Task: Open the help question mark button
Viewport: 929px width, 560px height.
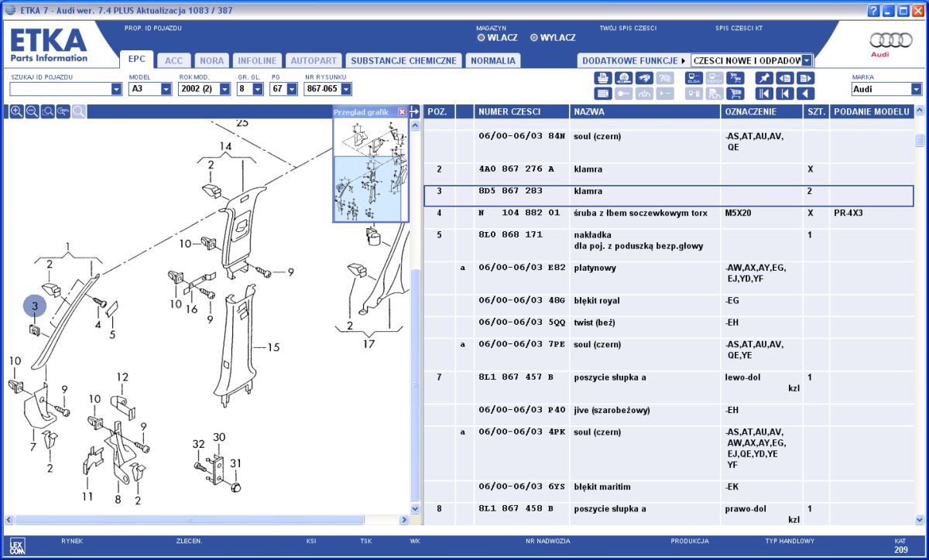Action: tap(874, 10)
